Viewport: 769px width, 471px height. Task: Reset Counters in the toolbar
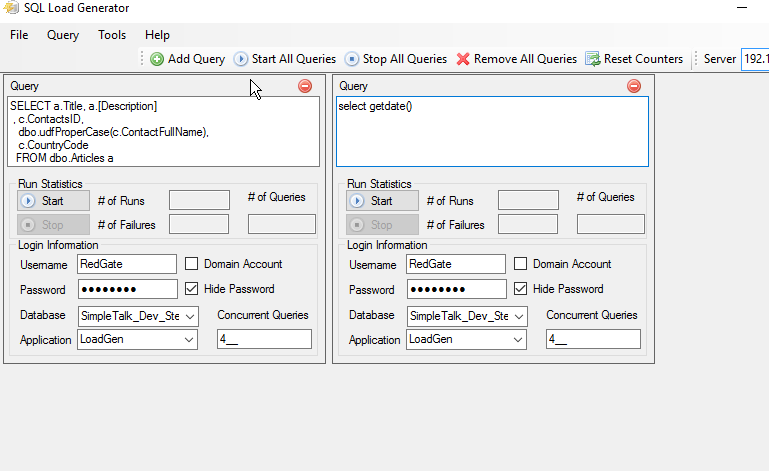click(x=634, y=59)
